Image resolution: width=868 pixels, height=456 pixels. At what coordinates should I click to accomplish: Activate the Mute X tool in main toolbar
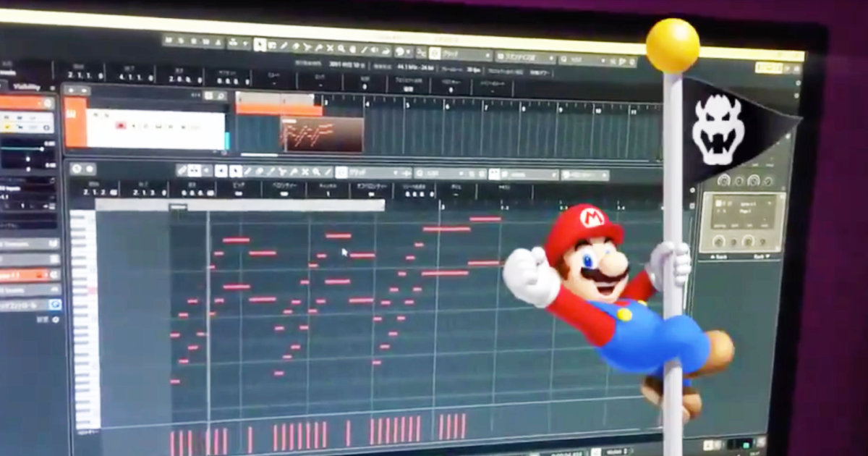(330, 48)
